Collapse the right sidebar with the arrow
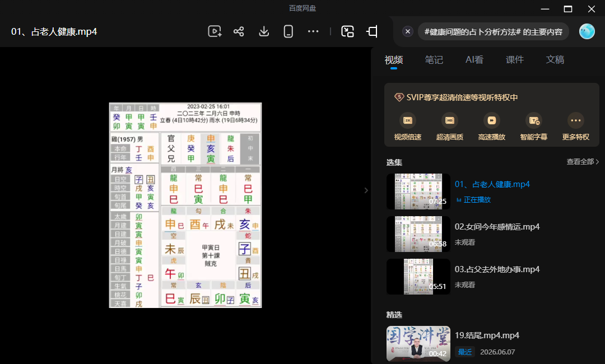605x364 pixels. (x=366, y=190)
